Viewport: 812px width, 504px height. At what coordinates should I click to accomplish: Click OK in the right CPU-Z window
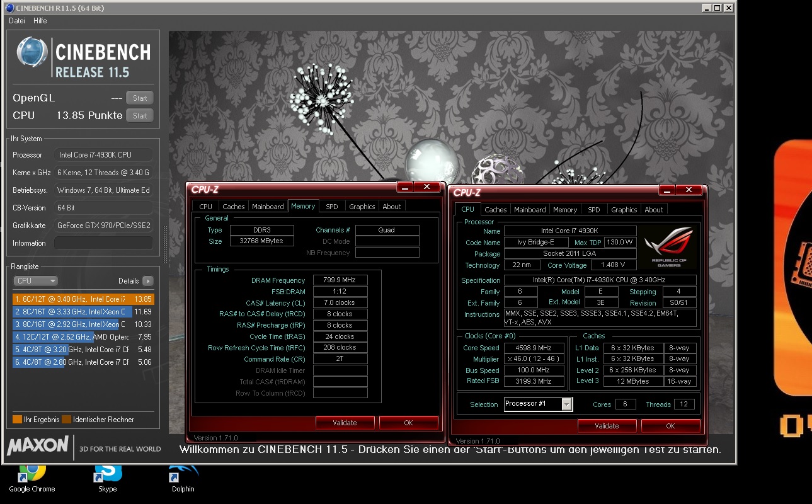pyautogui.click(x=670, y=426)
